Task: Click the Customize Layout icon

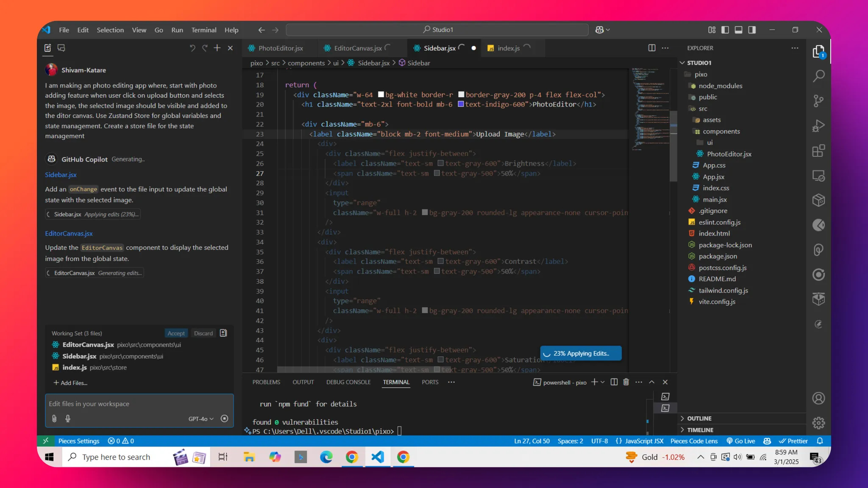Action: pyautogui.click(x=712, y=30)
